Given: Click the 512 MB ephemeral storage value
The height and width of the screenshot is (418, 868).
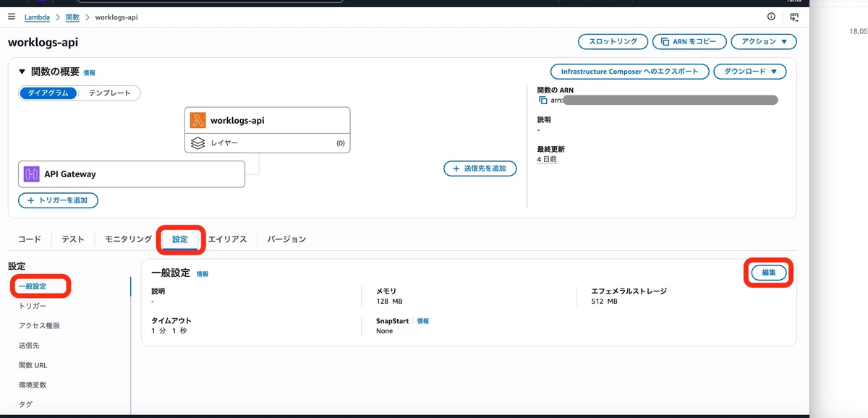Looking at the screenshot, I should pos(605,301).
